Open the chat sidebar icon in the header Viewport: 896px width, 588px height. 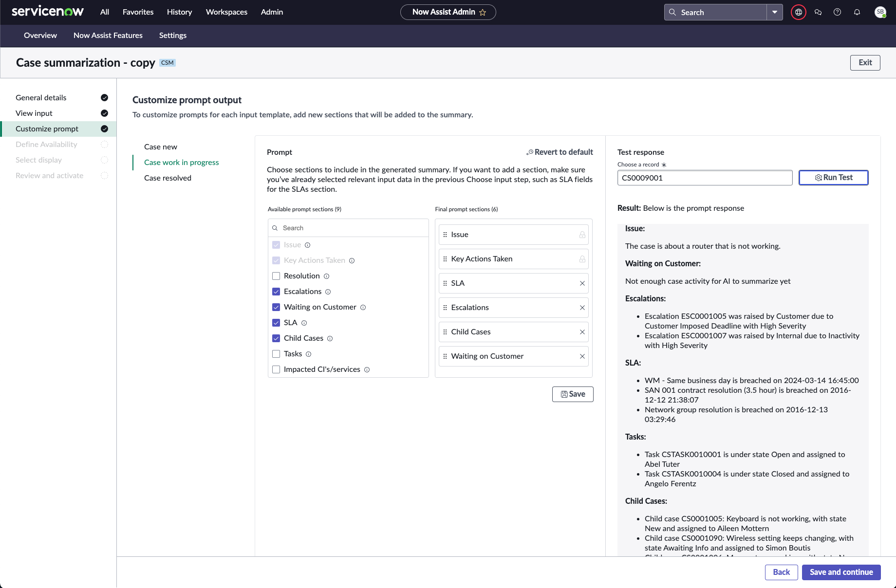(818, 12)
